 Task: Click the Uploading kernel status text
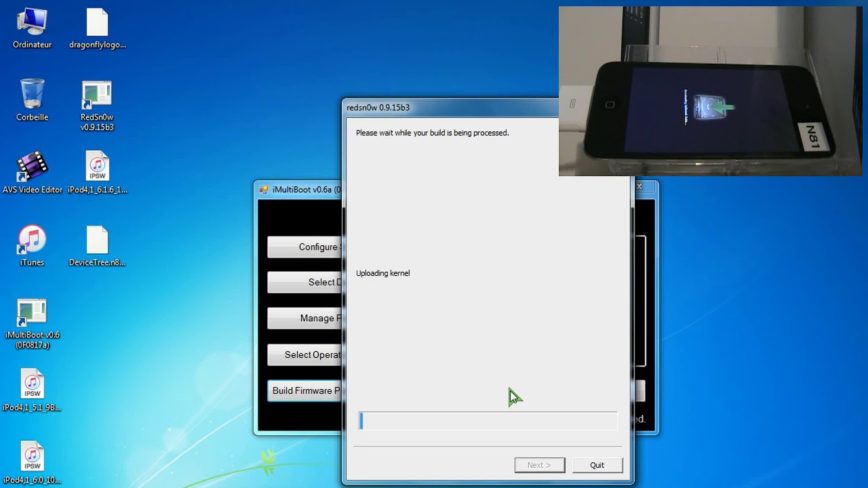point(383,273)
